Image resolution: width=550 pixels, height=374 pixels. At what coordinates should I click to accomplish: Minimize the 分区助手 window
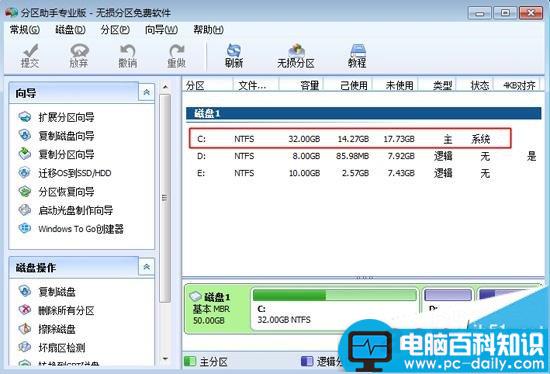[x=479, y=13]
